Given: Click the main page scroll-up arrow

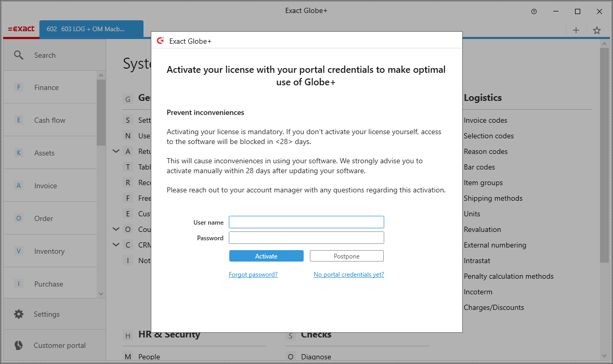Looking at the screenshot, I should coord(604,43).
